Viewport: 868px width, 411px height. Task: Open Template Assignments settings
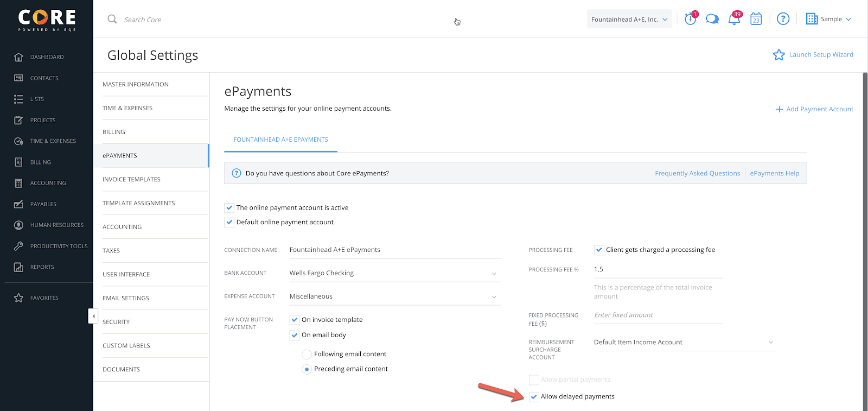tap(151, 203)
